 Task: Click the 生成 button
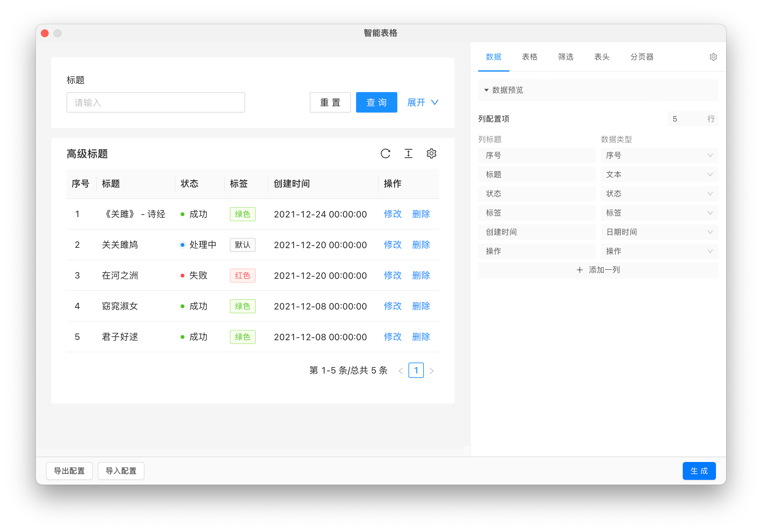[x=699, y=471]
